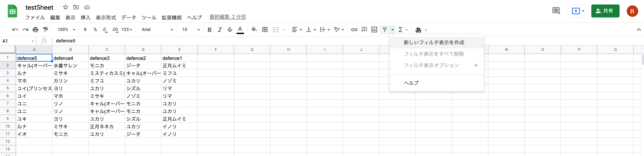The image size is (644, 156).
Task: Open the 最終編集: 2 分前 link
Action: pyautogui.click(x=228, y=17)
